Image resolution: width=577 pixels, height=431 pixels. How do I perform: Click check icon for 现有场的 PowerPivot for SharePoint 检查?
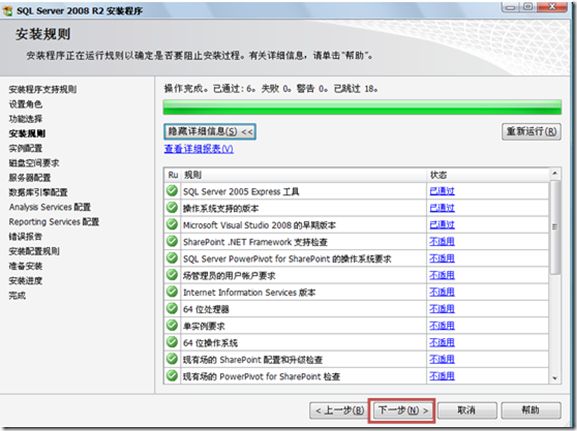click(x=172, y=376)
